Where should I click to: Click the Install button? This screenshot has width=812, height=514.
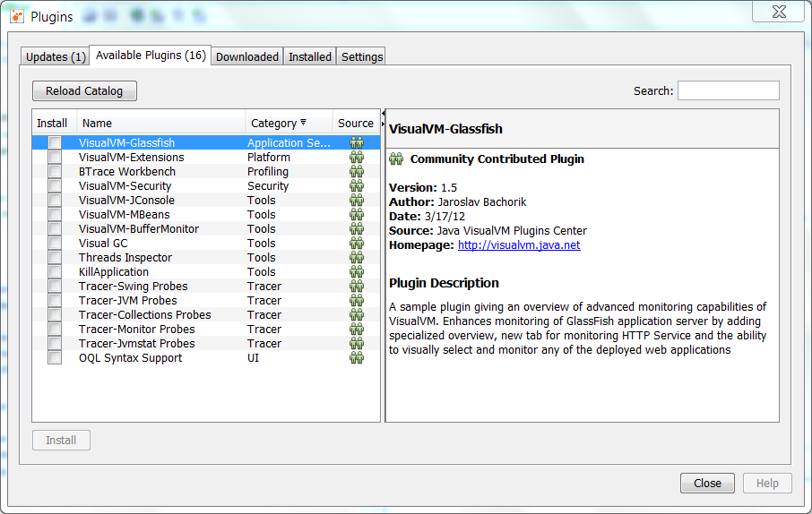[x=61, y=440]
